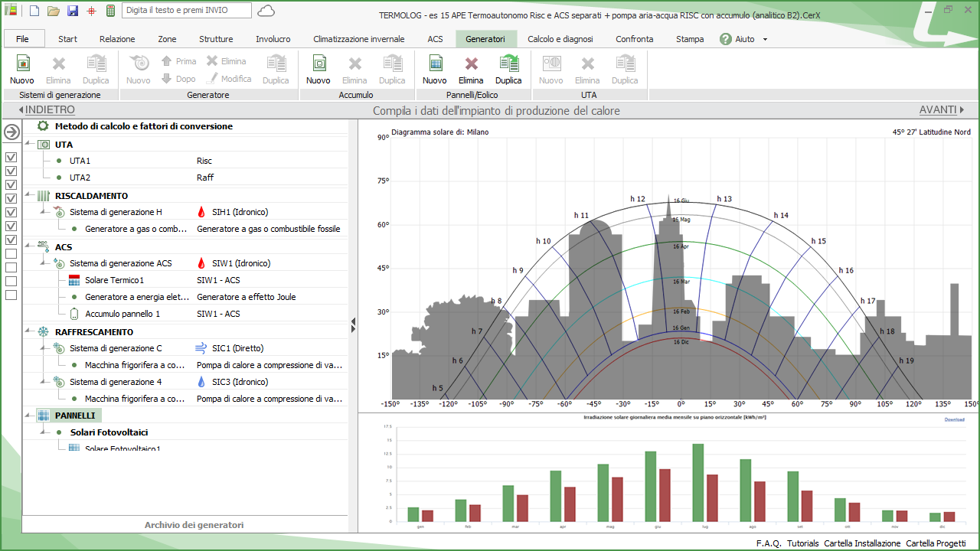Collapse Sistema di generazione C node
980x551 pixels.
tap(44, 348)
